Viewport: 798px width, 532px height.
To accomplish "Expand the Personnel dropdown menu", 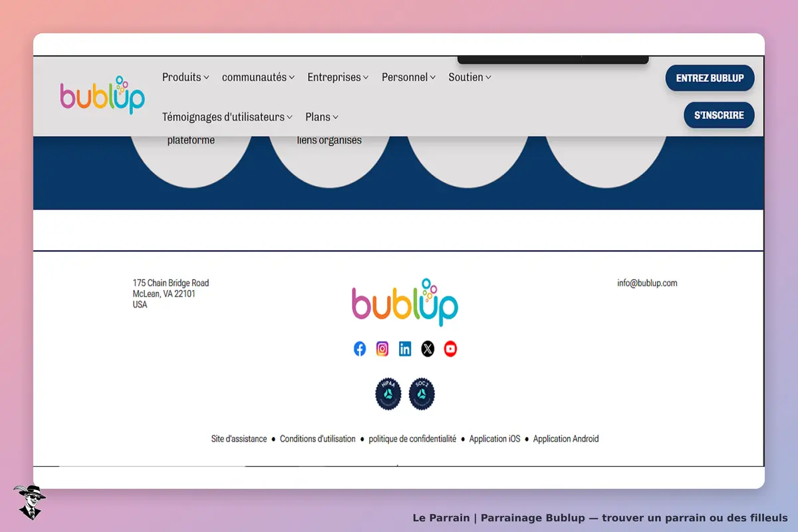I will pos(408,77).
